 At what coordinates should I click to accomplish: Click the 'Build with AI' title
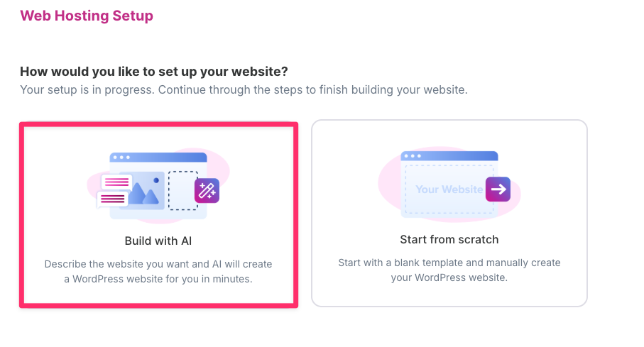click(158, 241)
